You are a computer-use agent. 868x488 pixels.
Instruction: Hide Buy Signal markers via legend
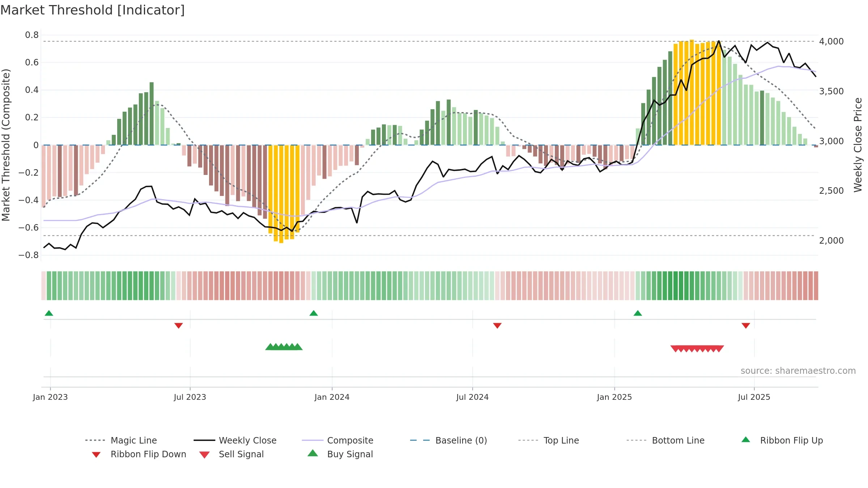pyautogui.click(x=340, y=454)
